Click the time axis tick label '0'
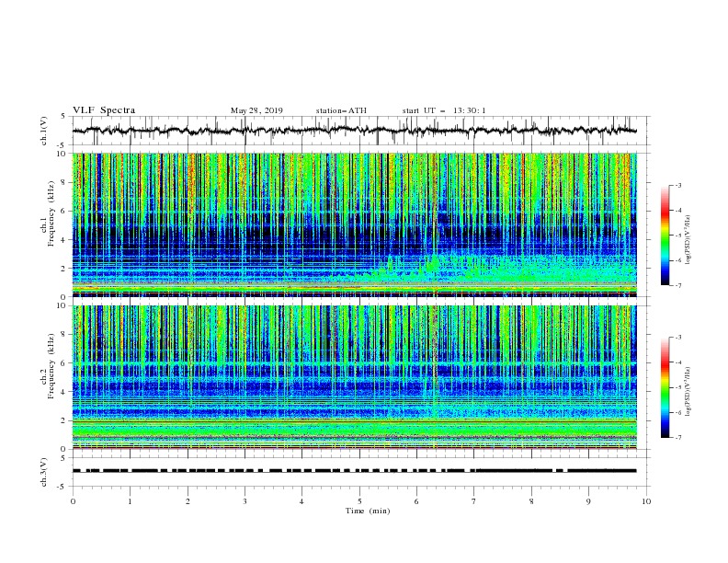The height and width of the screenshot is (563, 728). point(73,501)
